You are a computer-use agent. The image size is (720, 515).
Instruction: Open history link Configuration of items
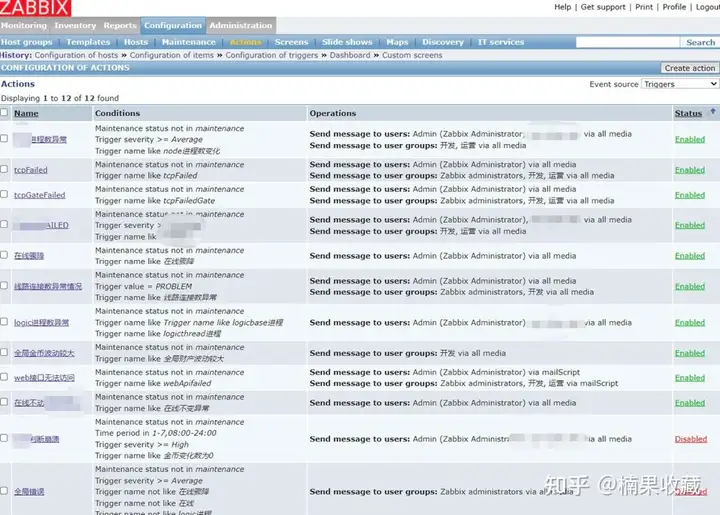click(x=172, y=55)
